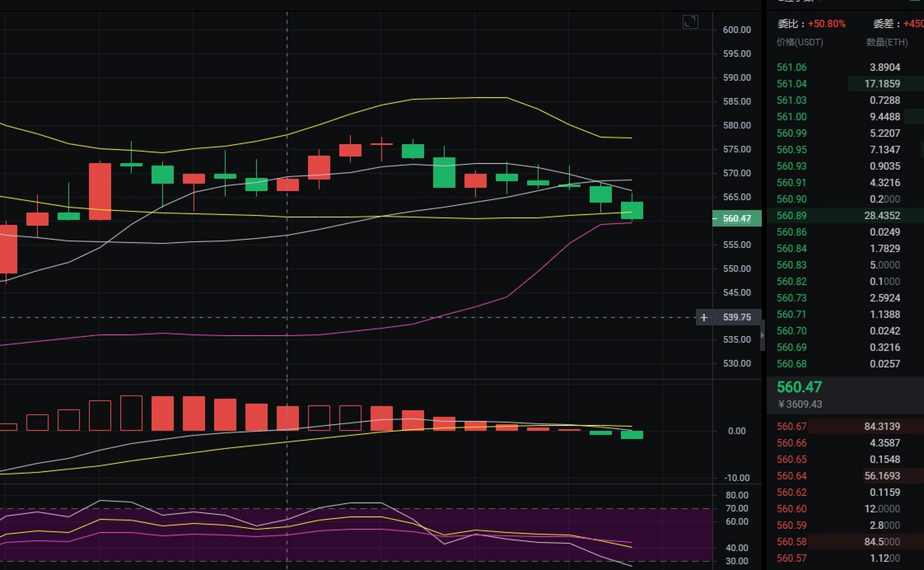Viewport: 924px width, 570px height.
Task: Select bid price 560.67 row
Action: click(x=845, y=426)
